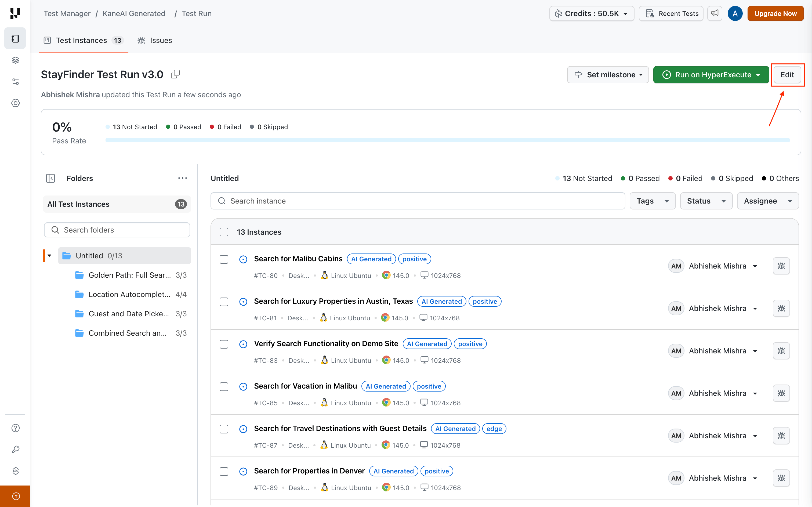
Task: Collapse the Untitled folder tree arrow
Action: tap(50, 255)
